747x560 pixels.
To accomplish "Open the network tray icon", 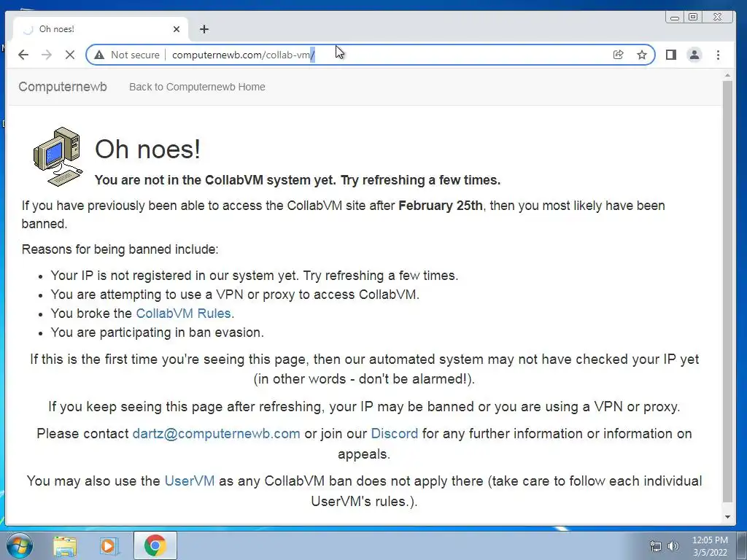I will [x=656, y=546].
